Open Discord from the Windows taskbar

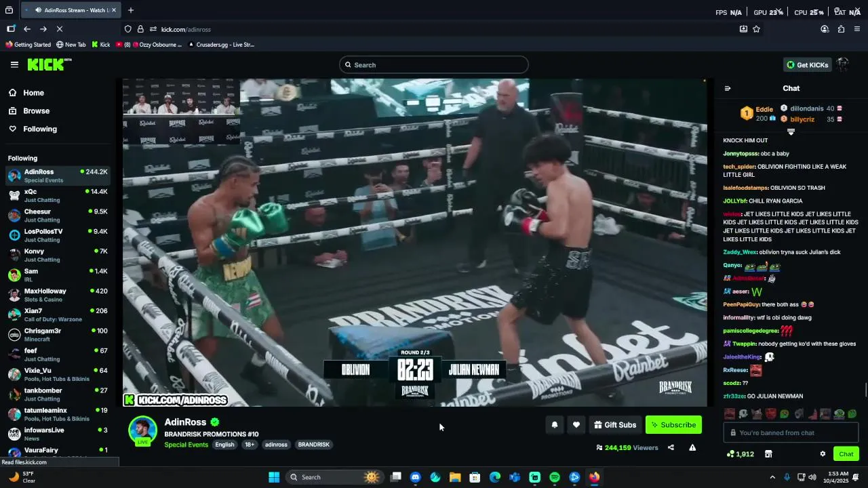pyautogui.click(x=415, y=477)
